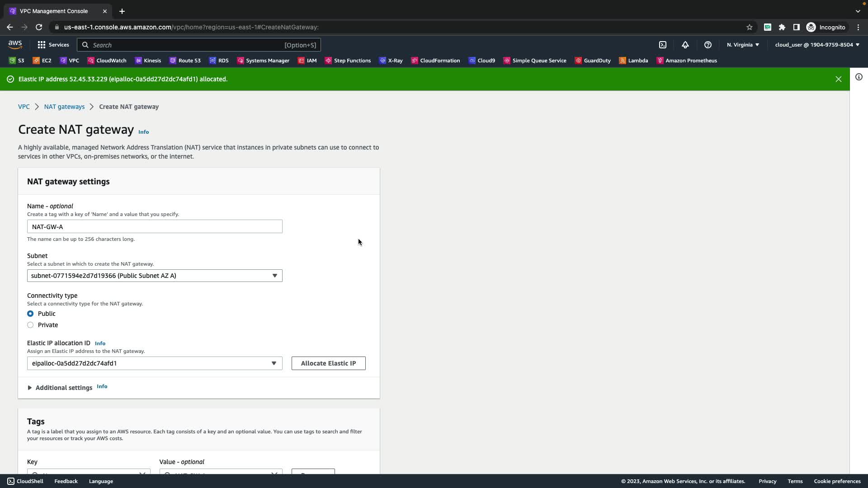Dismiss the Elastic IP allocated banner
The height and width of the screenshot is (488, 868).
[x=838, y=79]
